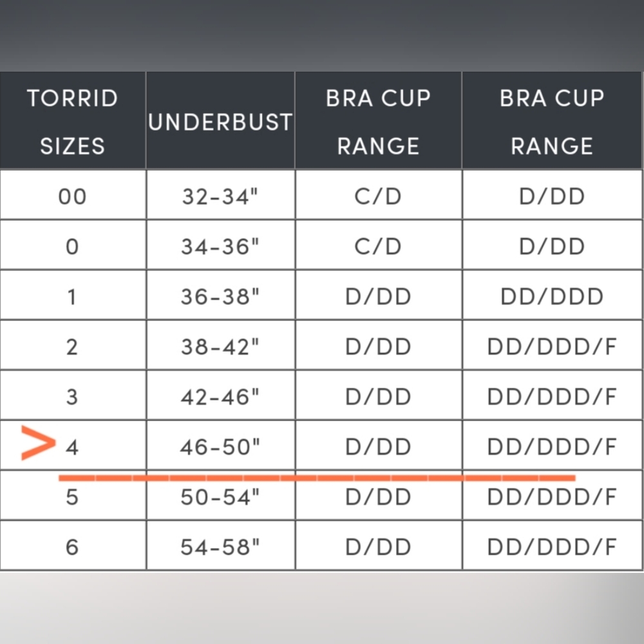This screenshot has width=644, height=644.
Task: Select the UNDERBUST column header
Action: click(220, 122)
